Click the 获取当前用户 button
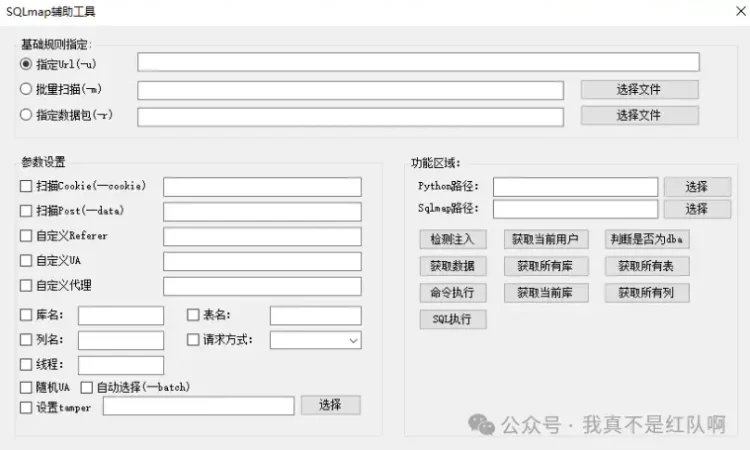The width and height of the screenshot is (750, 450). pyautogui.click(x=546, y=239)
